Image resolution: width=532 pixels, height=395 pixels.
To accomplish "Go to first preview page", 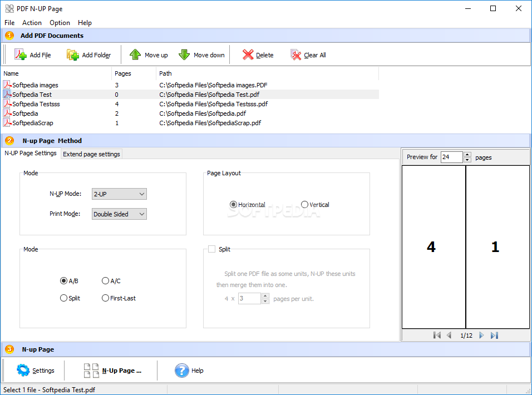I will [x=437, y=335].
